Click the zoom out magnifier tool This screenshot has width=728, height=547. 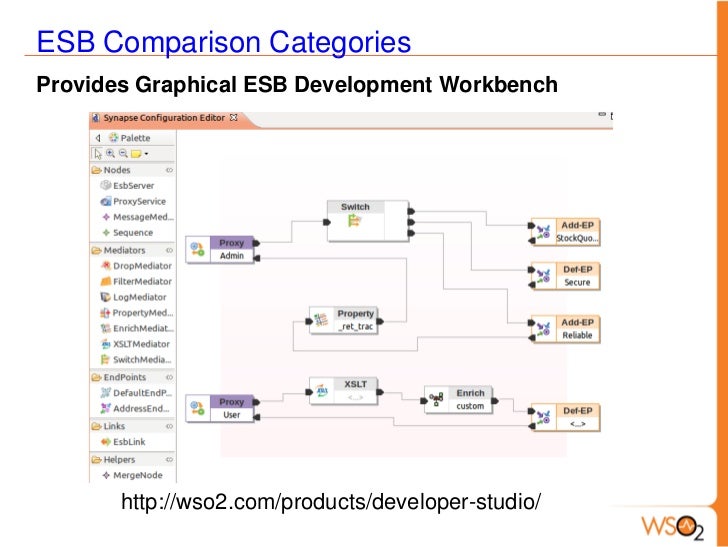coord(123,153)
